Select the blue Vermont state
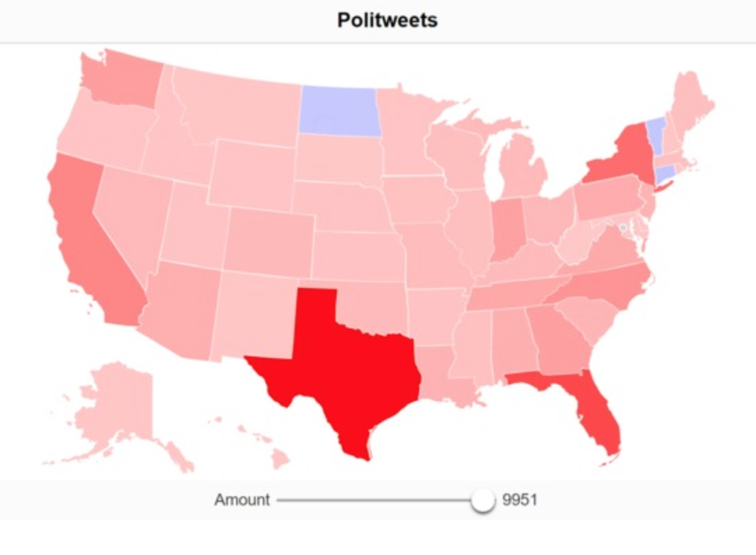 click(x=655, y=134)
